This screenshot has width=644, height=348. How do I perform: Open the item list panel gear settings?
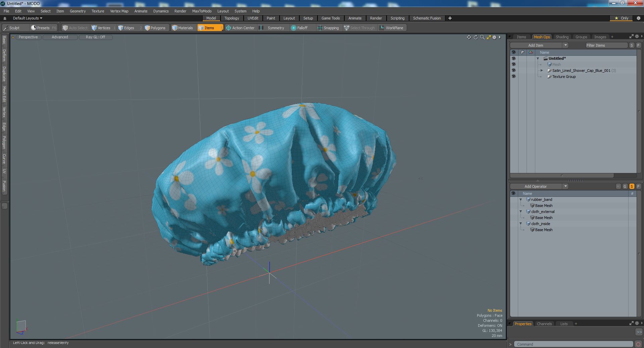click(x=637, y=36)
